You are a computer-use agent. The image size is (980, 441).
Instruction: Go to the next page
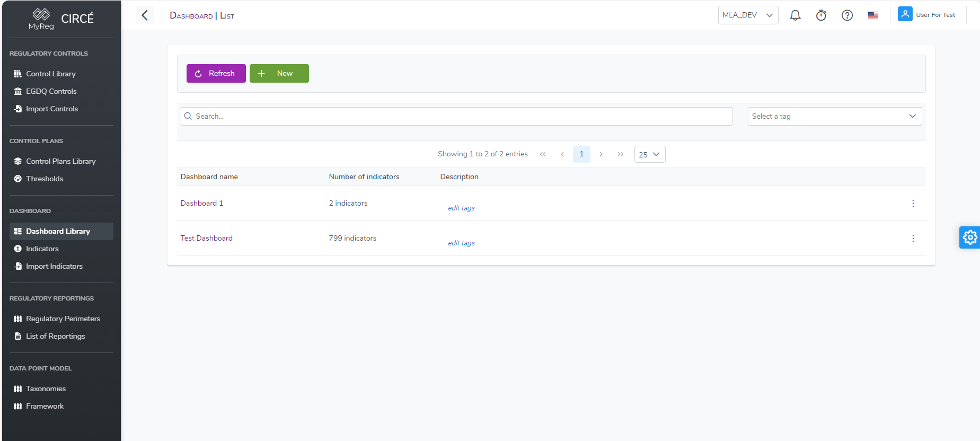pyautogui.click(x=601, y=154)
